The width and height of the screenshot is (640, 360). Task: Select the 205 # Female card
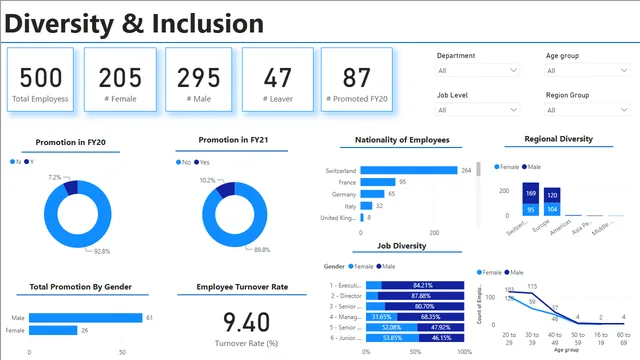click(x=120, y=79)
